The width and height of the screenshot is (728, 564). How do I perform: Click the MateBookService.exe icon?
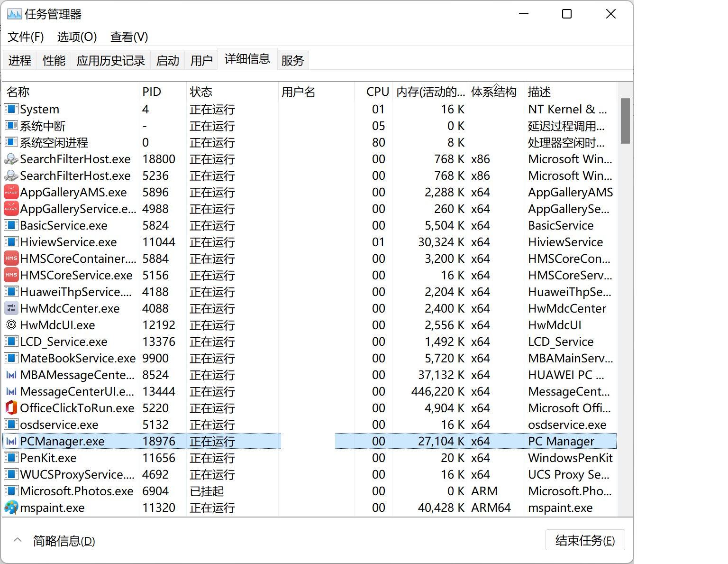(11, 358)
